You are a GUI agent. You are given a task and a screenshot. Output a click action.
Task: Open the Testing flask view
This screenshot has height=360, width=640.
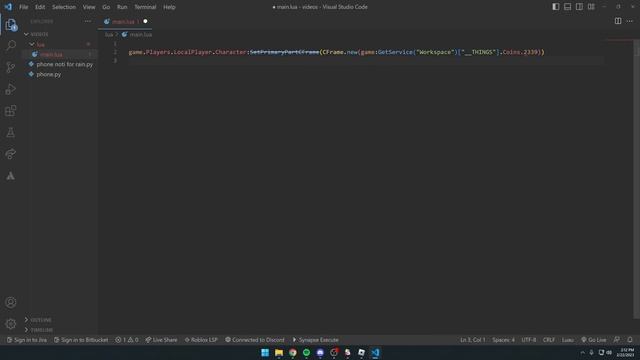11,132
